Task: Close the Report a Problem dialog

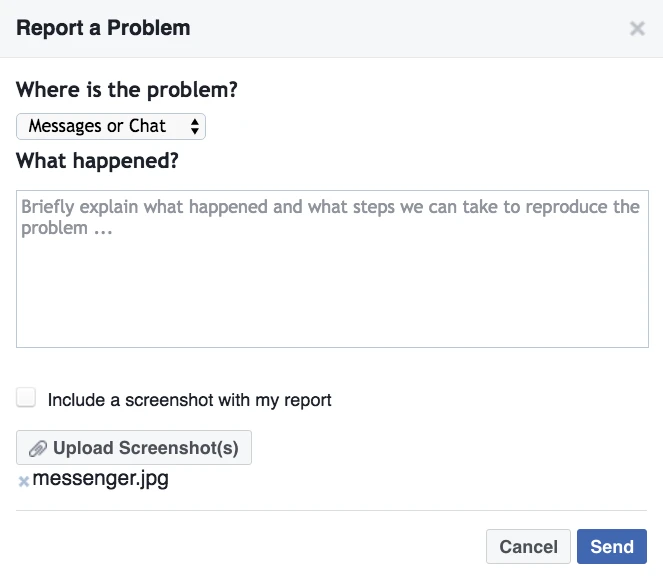Action: click(x=637, y=29)
